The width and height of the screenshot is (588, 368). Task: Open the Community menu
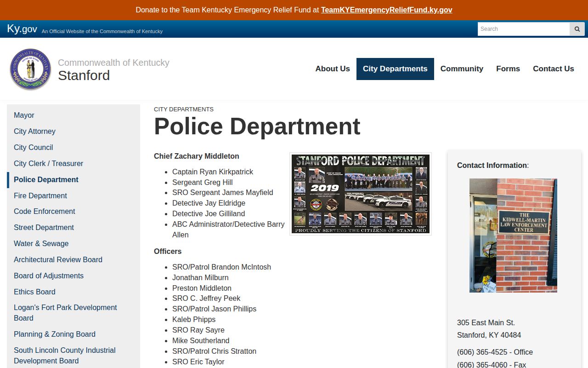coord(462,69)
